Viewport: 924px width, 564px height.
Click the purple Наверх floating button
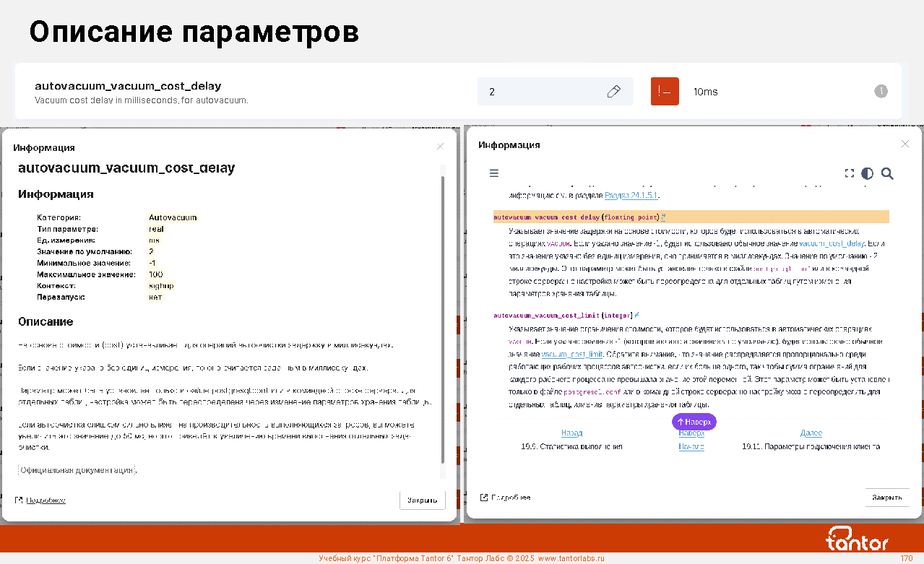[x=694, y=422]
